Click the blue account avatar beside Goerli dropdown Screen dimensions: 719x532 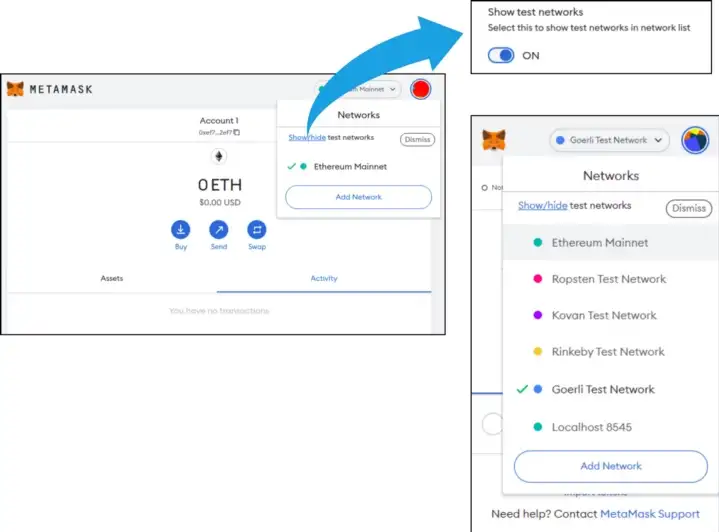[695, 140]
